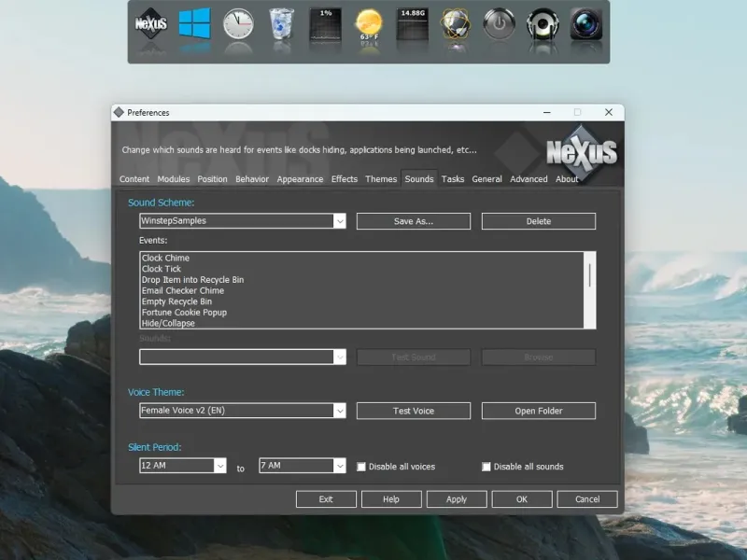Image resolution: width=747 pixels, height=560 pixels.
Task: Click the Windows start dock icon
Action: click(x=194, y=23)
